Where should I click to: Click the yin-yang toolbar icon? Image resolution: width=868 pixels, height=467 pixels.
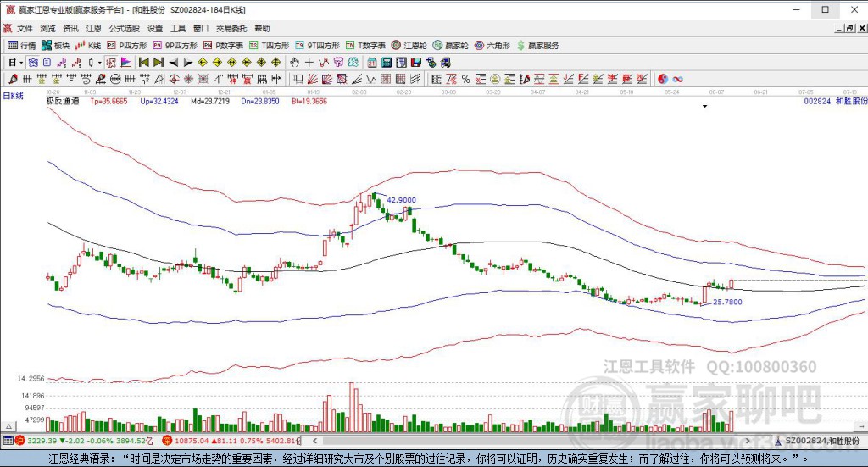(663, 79)
